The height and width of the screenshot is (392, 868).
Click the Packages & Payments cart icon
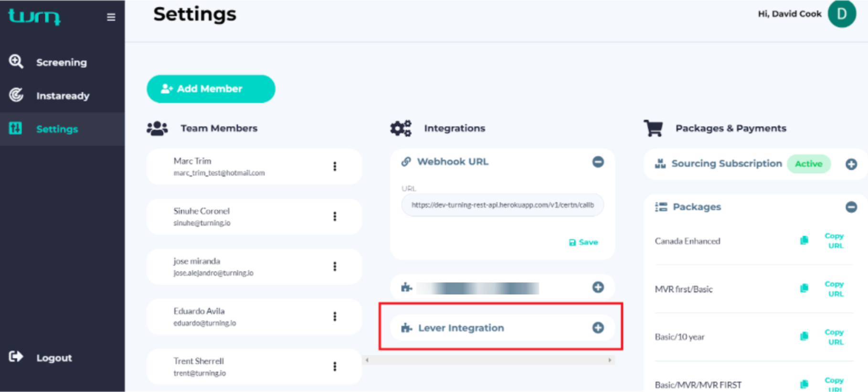click(654, 128)
